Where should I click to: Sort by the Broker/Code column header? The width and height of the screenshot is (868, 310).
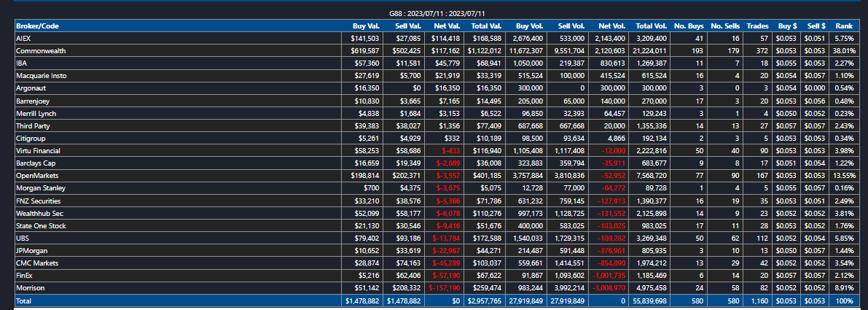(x=37, y=26)
